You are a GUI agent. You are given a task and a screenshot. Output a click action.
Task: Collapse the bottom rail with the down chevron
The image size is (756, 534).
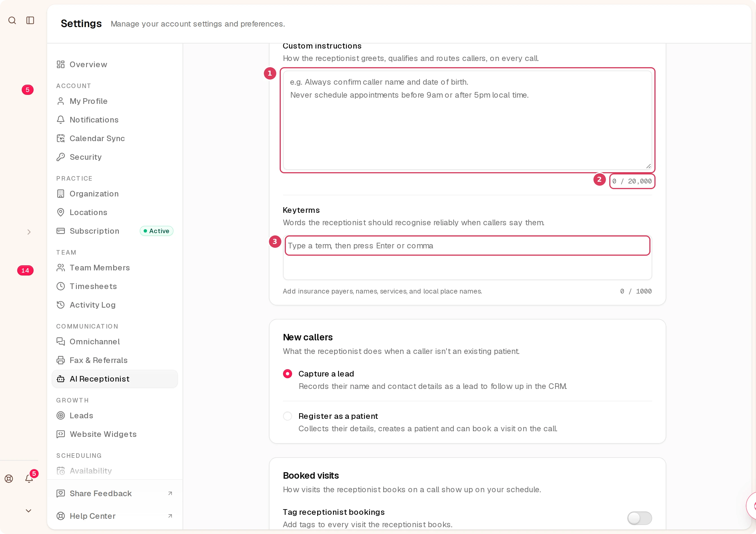pos(29,511)
